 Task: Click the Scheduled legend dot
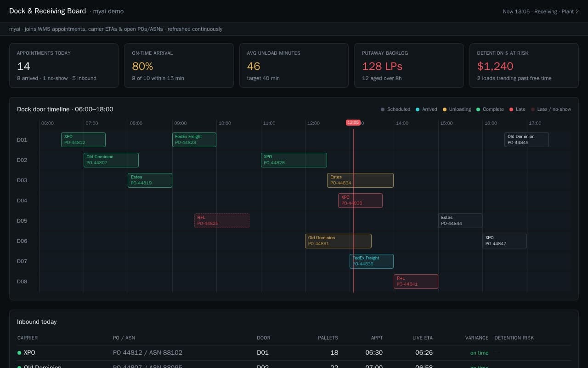(x=383, y=109)
